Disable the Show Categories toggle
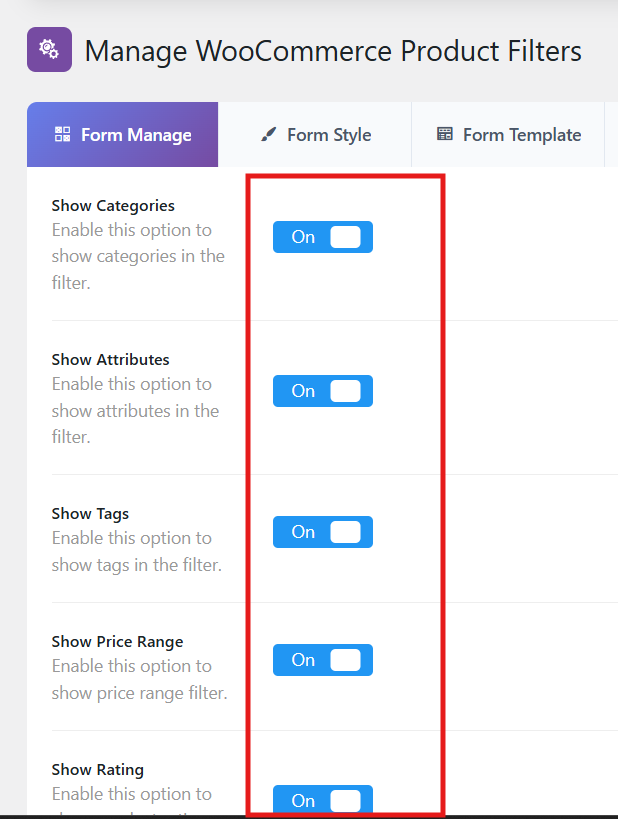Image resolution: width=618 pixels, height=819 pixels. (x=323, y=237)
